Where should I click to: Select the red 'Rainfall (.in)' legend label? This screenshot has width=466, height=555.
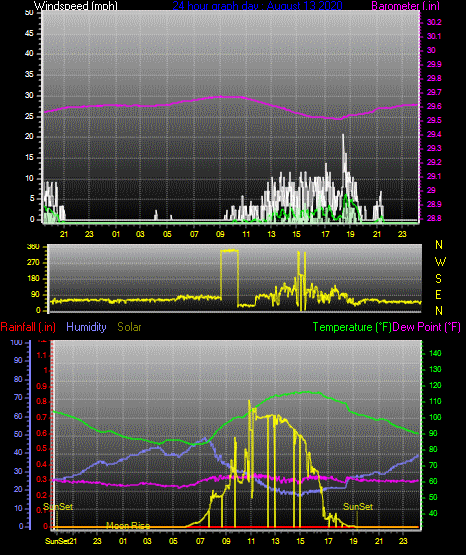(x=28, y=327)
